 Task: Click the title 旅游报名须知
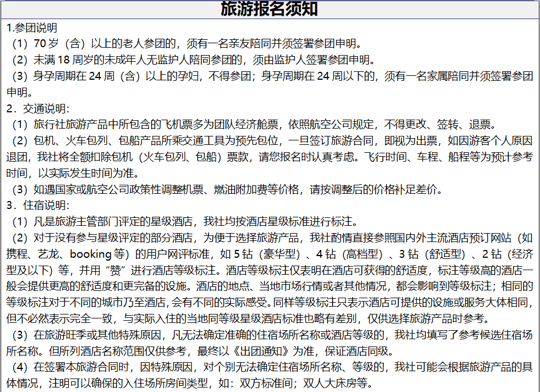[270, 10]
